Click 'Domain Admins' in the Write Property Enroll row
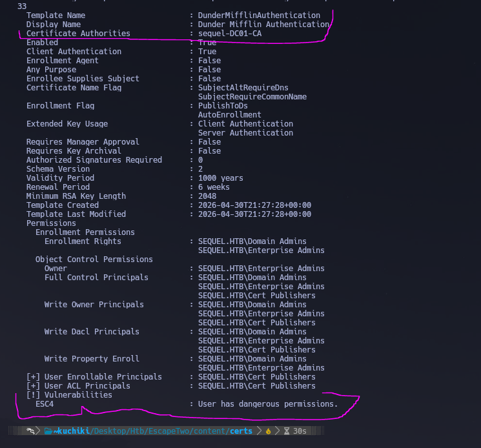The height and width of the screenshot is (448, 481). 277,359
